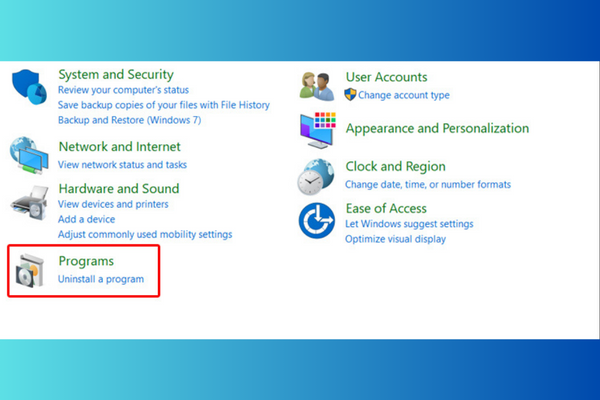Screen dimensions: 600x400
Task: Open the Hardware and Sound category
Action: point(119,189)
